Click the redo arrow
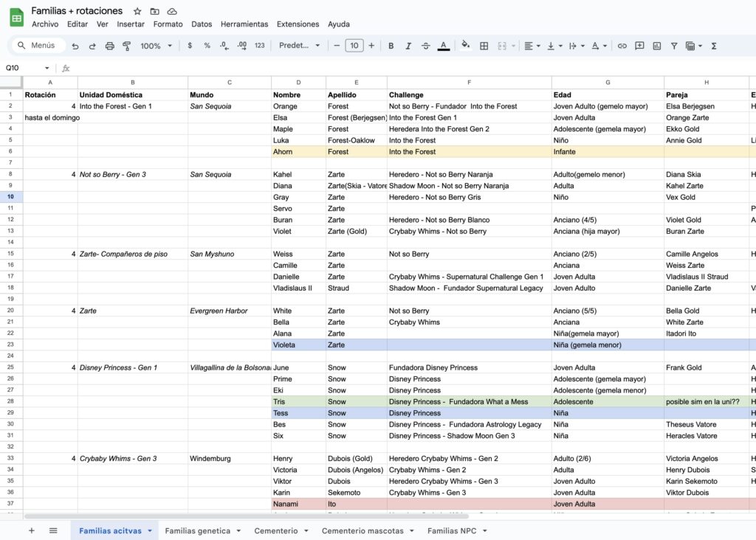The width and height of the screenshot is (756, 540). click(92, 46)
